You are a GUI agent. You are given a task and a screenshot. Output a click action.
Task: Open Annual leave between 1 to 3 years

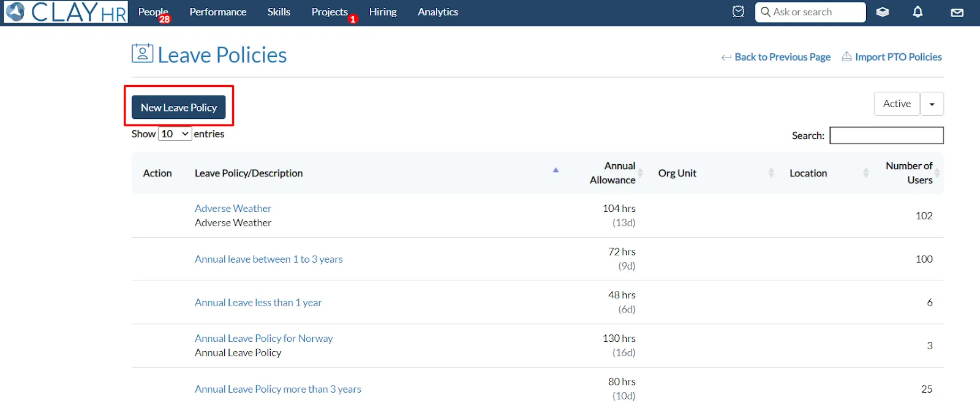pos(269,259)
